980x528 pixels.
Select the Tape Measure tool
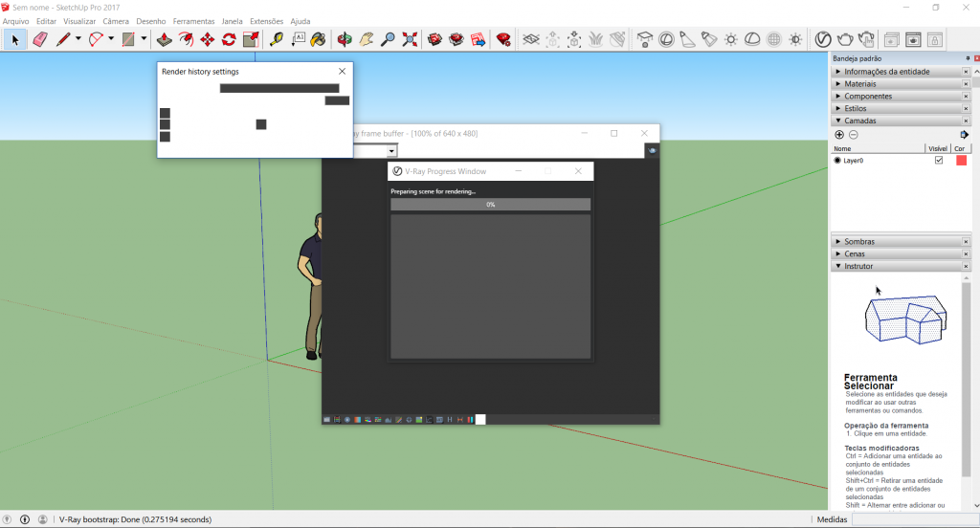[277, 40]
